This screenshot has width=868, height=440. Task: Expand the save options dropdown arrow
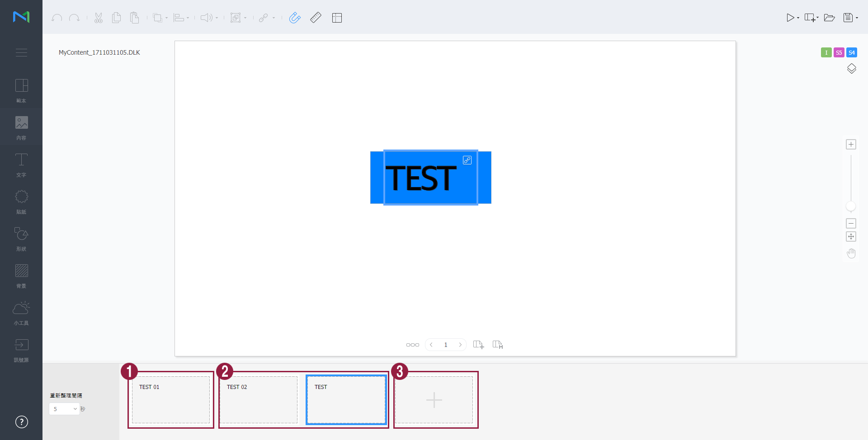pyautogui.click(x=857, y=18)
